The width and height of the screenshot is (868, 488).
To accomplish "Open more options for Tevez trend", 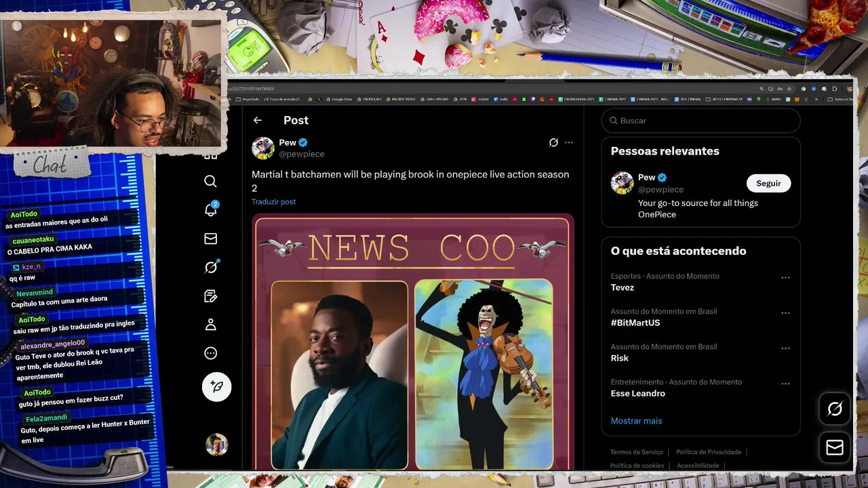I will click(x=785, y=278).
